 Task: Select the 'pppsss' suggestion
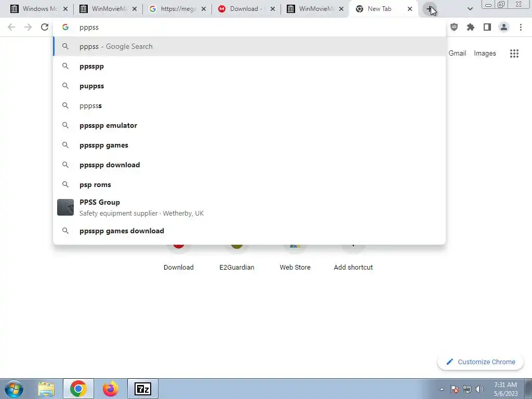[249, 105]
